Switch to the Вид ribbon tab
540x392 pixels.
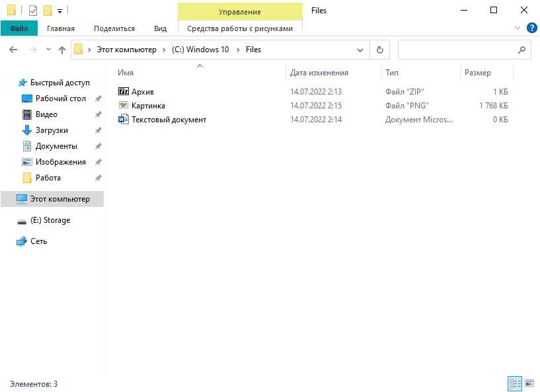(160, 28)
